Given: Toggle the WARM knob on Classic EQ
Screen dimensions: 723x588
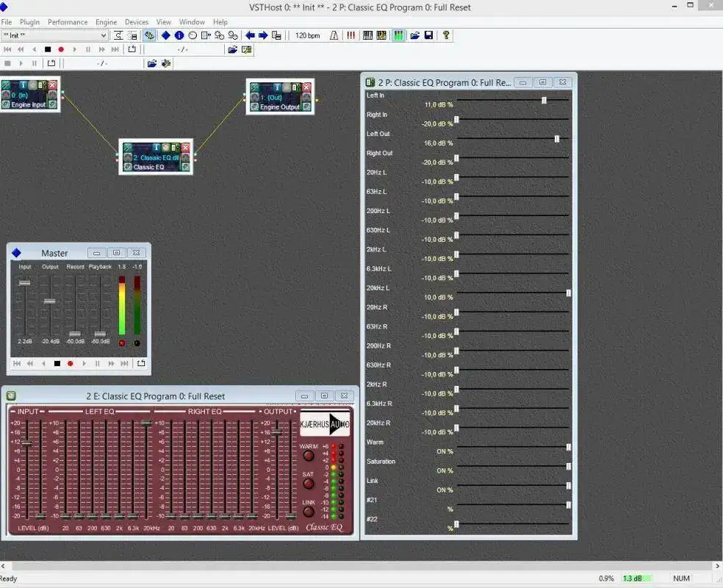Looking at the screenshot, I should [309, 456].
